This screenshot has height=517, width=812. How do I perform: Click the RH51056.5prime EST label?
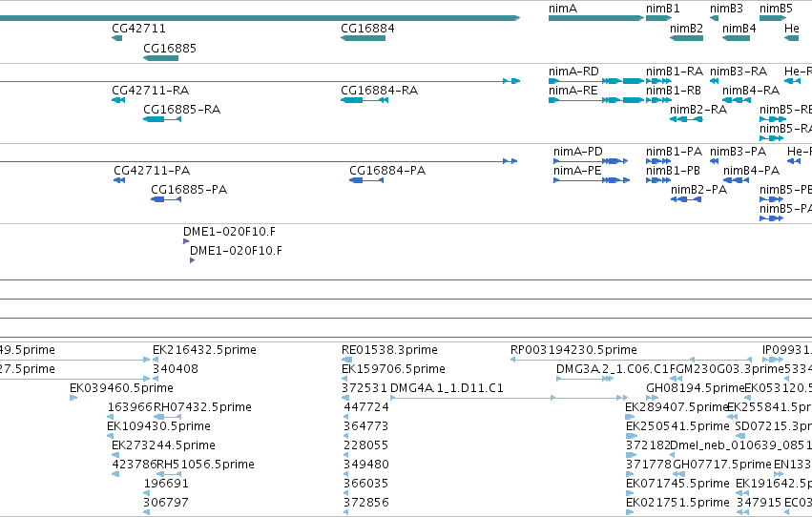click(x=205, y=465)
